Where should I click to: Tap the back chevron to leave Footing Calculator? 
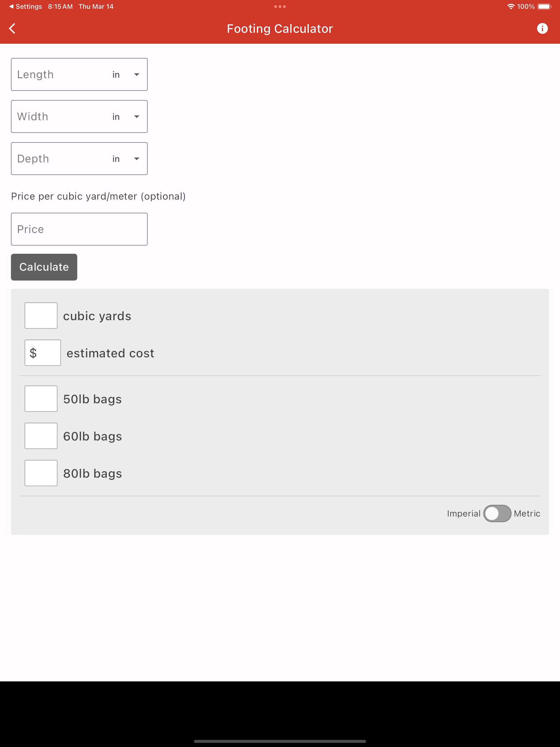pyautogui.click(x=12, y=28)
